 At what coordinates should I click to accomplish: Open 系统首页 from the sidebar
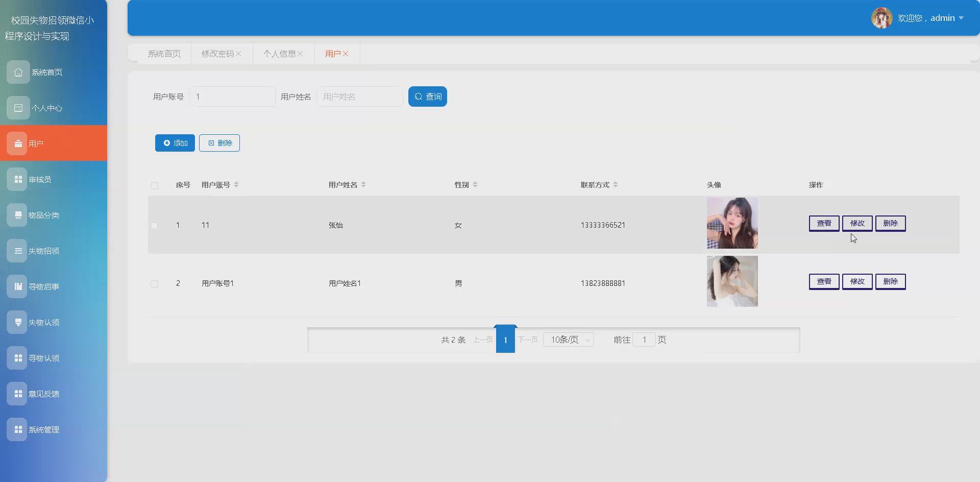(46, 72)
